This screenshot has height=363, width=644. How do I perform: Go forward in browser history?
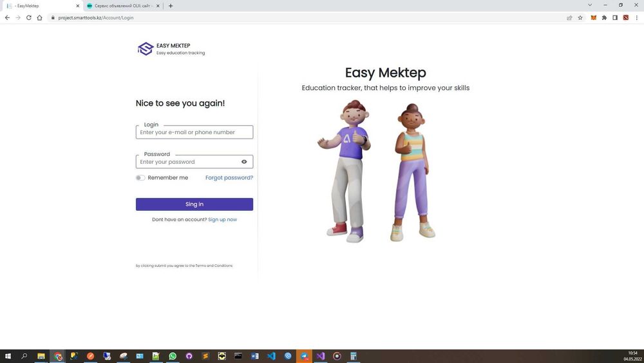[x=18, y=17]
